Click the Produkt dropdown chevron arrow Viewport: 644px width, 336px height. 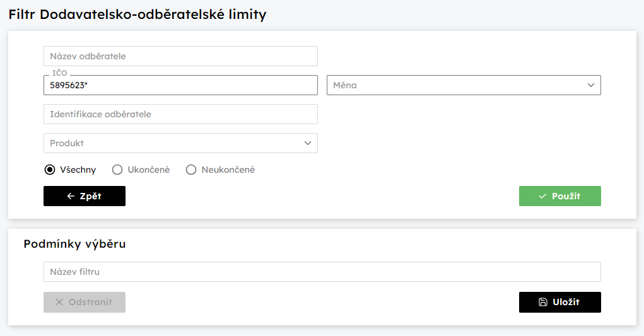(308, 143)
